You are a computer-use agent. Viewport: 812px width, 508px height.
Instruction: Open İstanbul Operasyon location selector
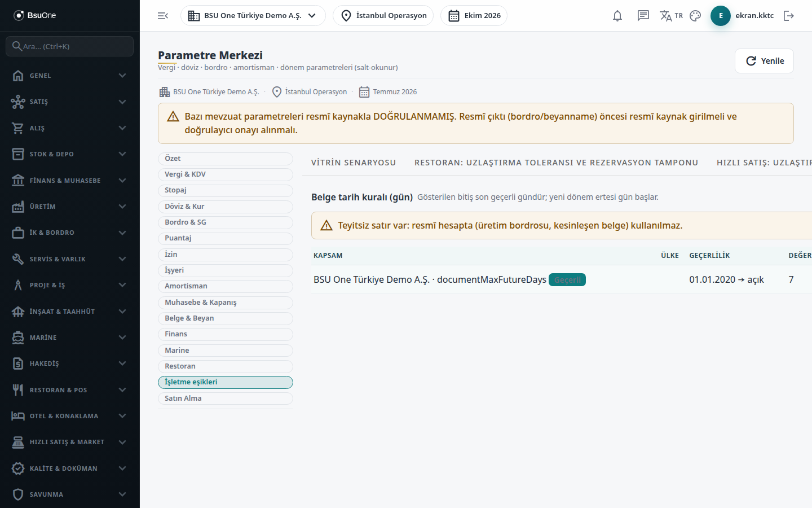point(383,16)
